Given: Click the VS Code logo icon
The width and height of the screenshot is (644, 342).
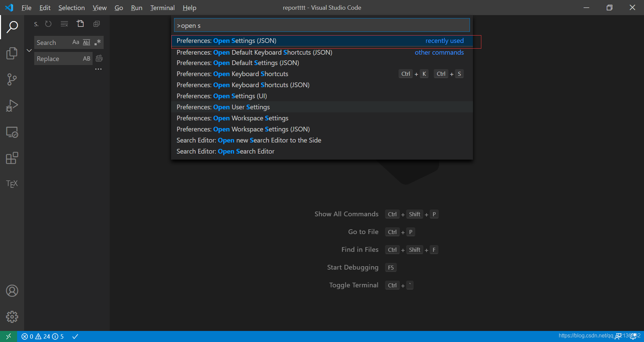Looking at the screenshot, I should click(9, 7).
